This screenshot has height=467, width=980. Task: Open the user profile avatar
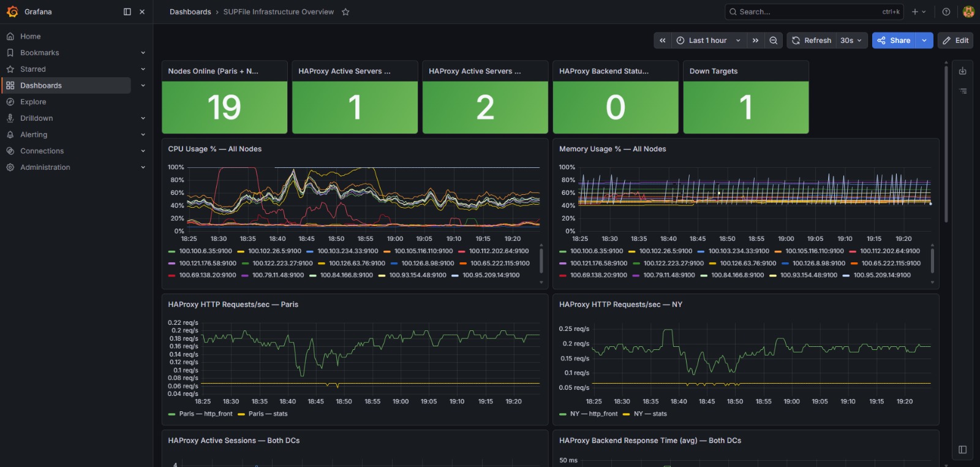coord(968,12)
